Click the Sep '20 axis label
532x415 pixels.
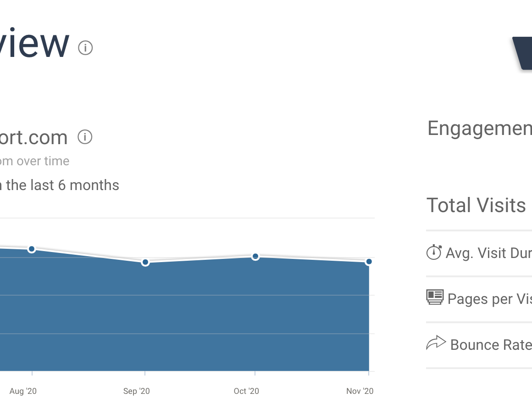(x=137, y=391)
